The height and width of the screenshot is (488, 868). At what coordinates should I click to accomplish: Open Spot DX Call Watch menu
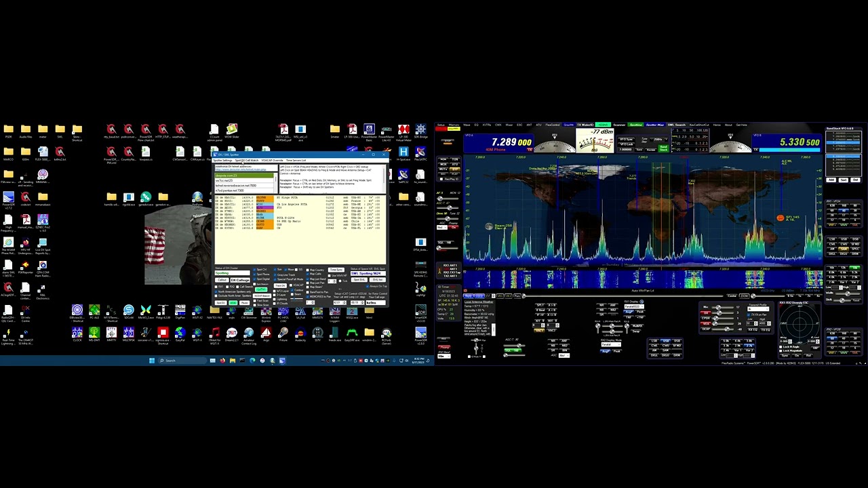point(247,161)
